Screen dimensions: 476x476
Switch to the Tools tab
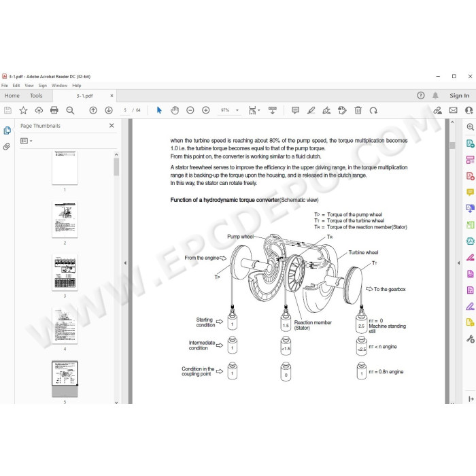click(36, 96)
